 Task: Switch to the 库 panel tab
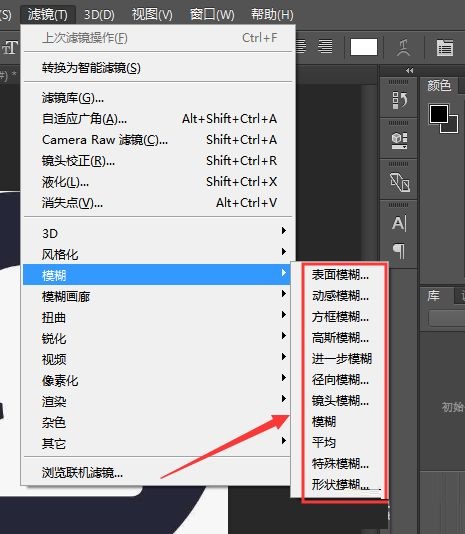pyautogui.click(x=434, y=296)
